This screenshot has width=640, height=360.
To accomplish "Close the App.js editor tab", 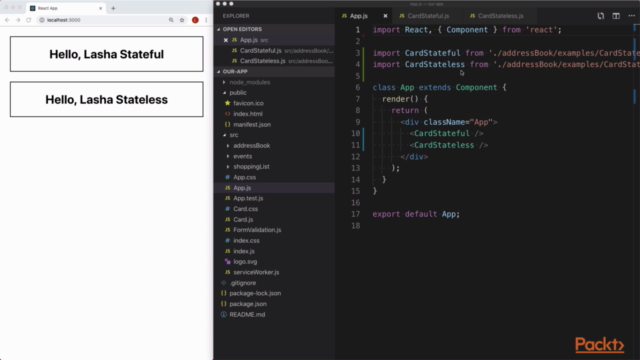I will tap(385, 16).
